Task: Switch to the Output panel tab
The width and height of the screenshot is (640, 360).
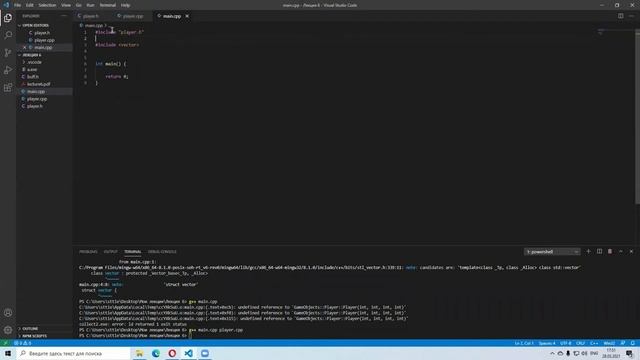Action: click(110, 251)
